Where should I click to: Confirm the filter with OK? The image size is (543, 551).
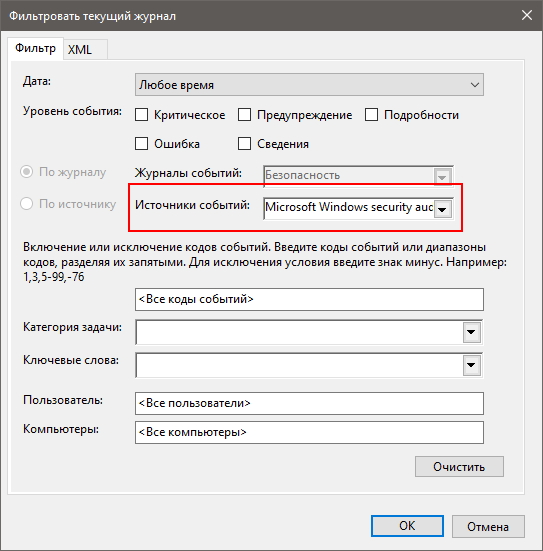pyautogui.click(x=407, y=526)
